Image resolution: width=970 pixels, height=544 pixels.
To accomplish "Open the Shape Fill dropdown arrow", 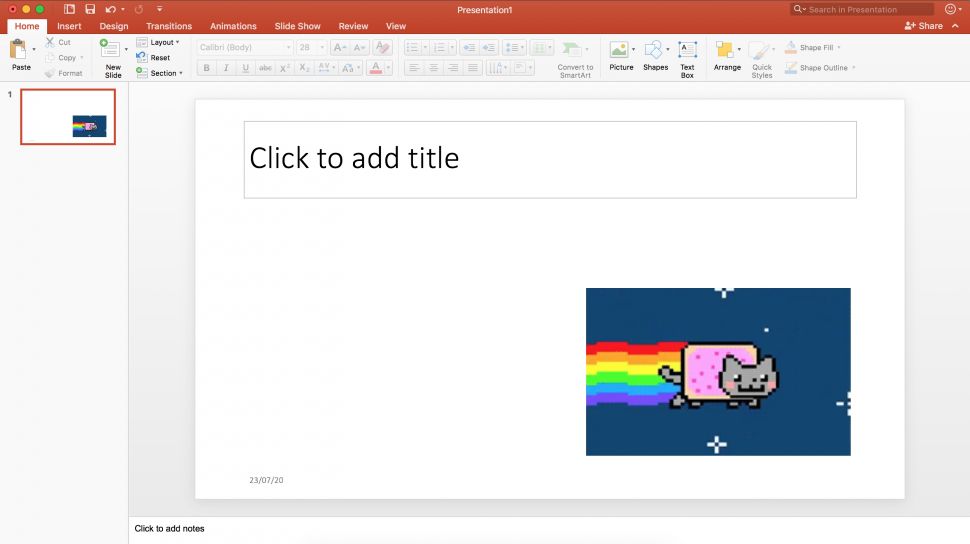I will point(839,47).
